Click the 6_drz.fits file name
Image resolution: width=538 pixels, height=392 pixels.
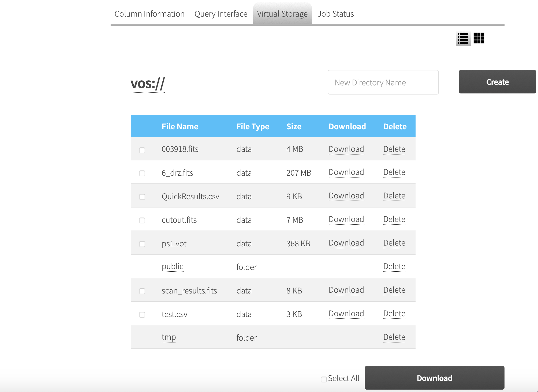pyautogui.click(x=177, y=173)
